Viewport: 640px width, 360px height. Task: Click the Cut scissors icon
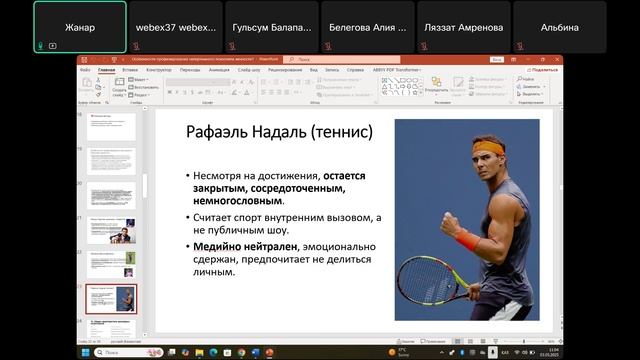pyautogui.click(x=98, y=80)
